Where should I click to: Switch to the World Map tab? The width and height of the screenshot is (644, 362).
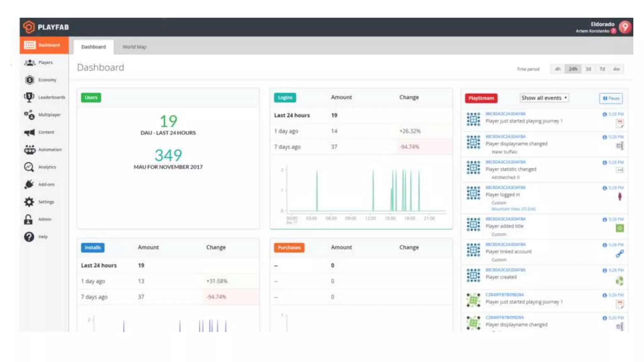click(x=134, y=47)
